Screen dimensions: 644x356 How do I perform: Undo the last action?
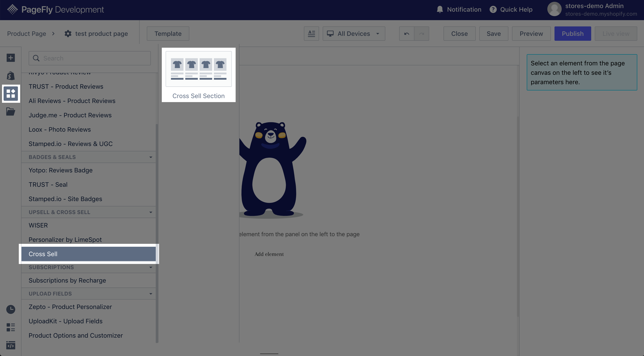[407, 34]
